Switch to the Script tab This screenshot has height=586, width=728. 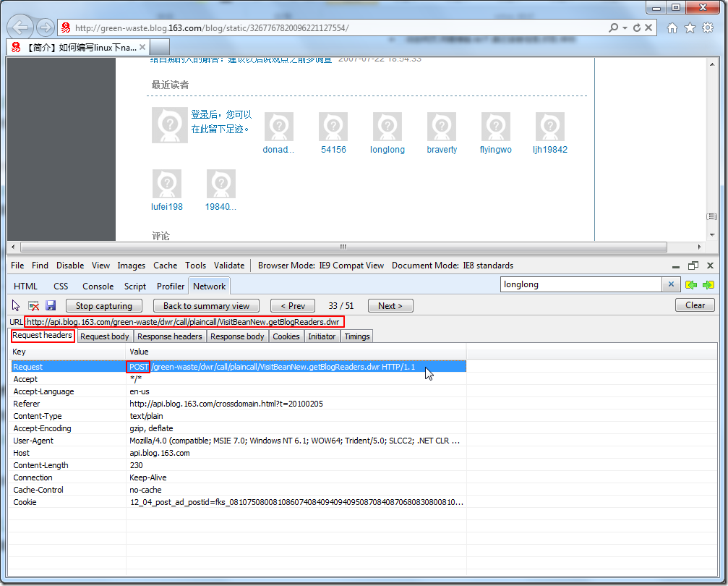[x=135, y=286]
